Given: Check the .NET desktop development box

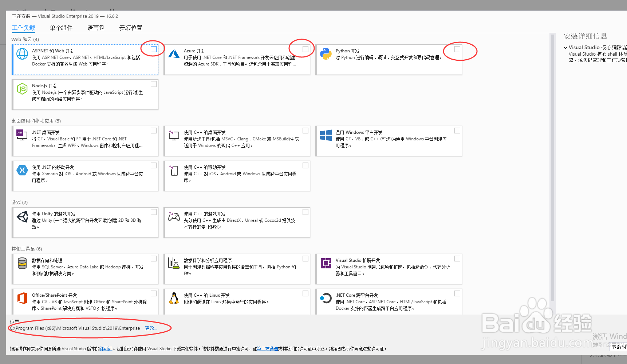Looking at the screenshot, I should 154,131.
